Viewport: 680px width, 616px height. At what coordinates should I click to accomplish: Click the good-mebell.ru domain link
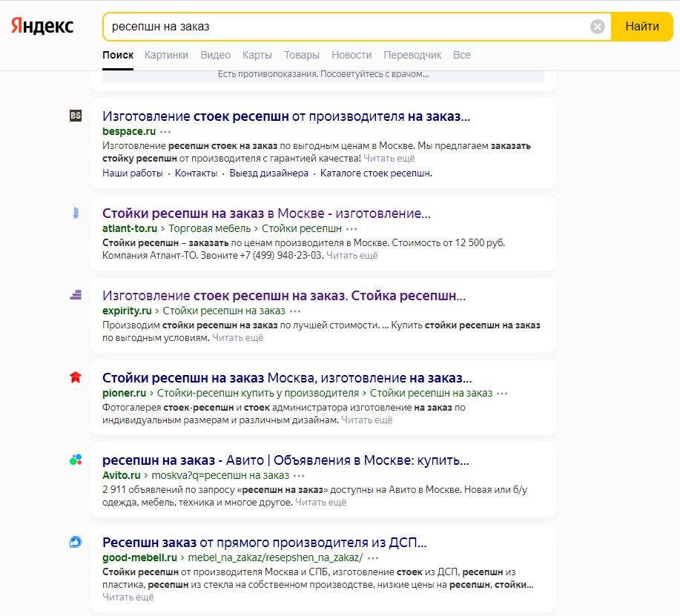(139, 558)
